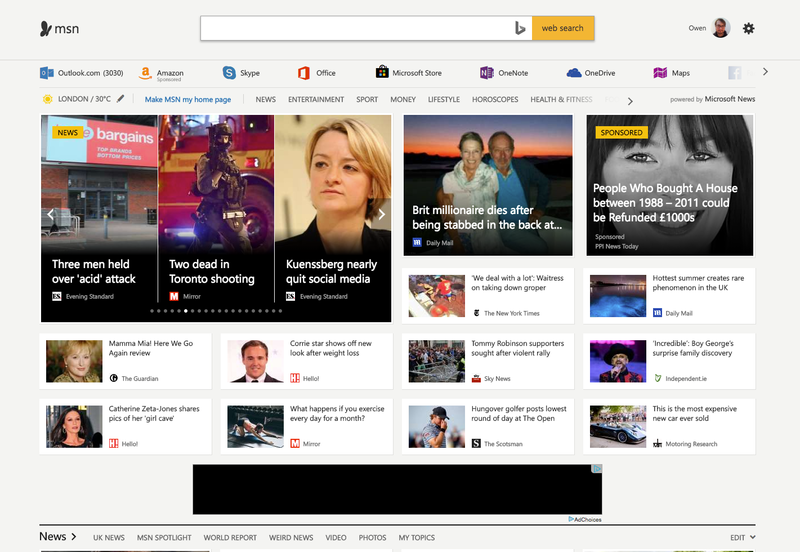Select the LIFESTYLE category tab
Viewport: 800px width, 552px height.
(444, 99)
